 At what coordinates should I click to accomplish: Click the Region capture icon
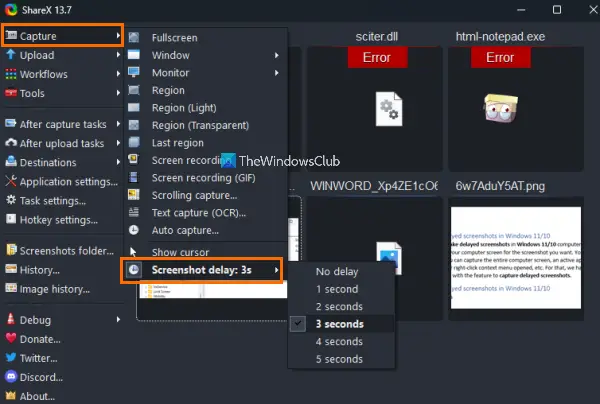point(134,90)
